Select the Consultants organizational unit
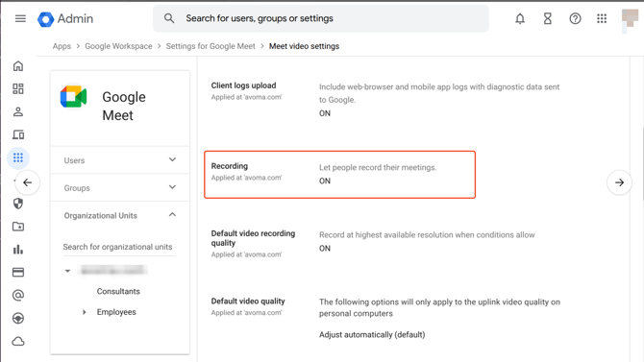The height and width of the screenshot is (362, 644). click(118, 291)
